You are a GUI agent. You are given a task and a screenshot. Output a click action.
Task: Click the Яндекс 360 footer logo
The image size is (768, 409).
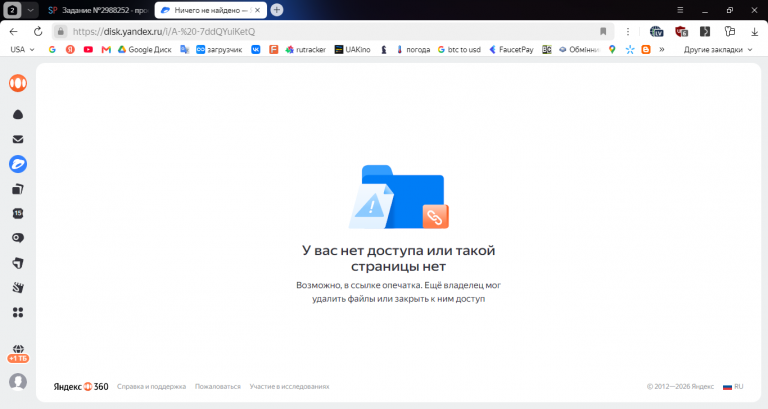pos(81,386)
